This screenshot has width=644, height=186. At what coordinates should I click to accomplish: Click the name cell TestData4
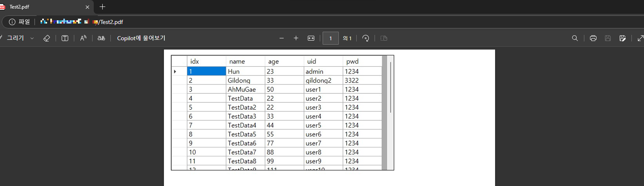pos(246,125)
